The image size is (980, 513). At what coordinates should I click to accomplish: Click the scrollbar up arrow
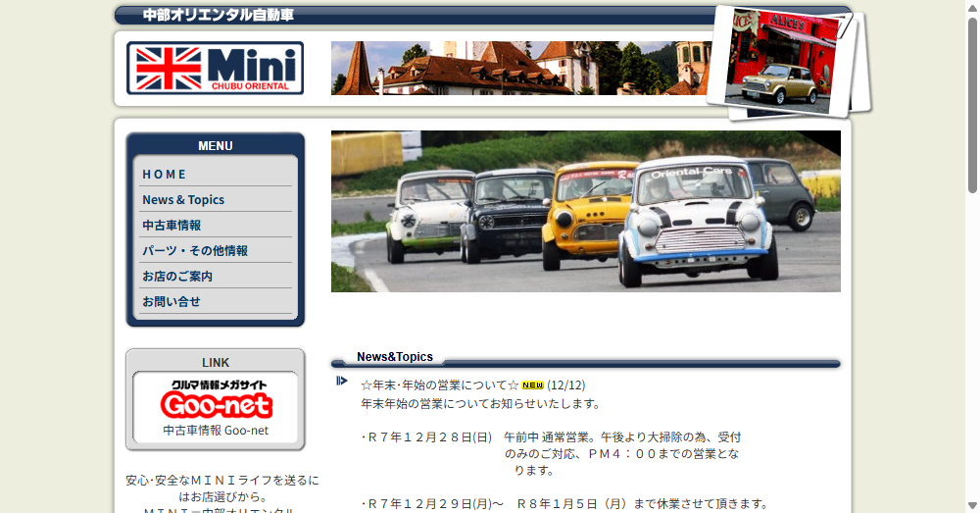(x=972, y=8)
